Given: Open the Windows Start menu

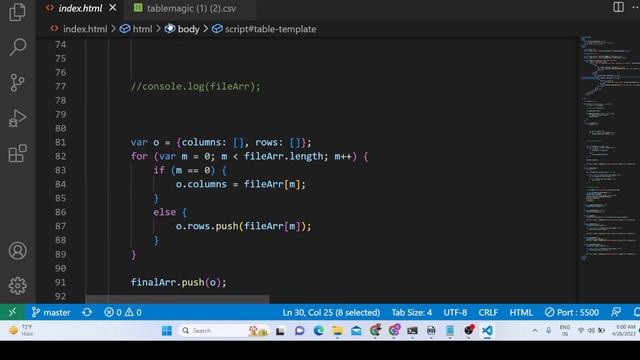Looking at the screenshot, I should tap(167, 330).
